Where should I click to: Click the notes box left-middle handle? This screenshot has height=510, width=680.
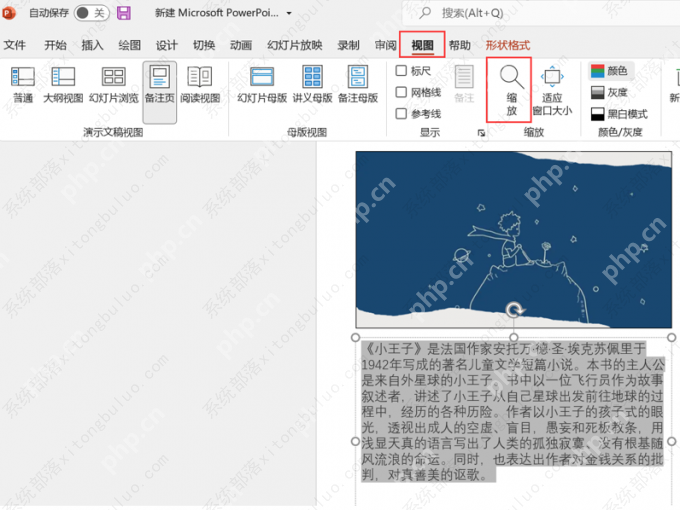coord(355,441)
